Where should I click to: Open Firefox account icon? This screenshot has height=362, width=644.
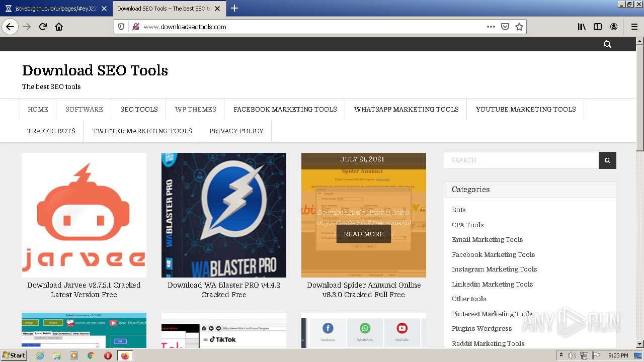[x=614, y=27]
